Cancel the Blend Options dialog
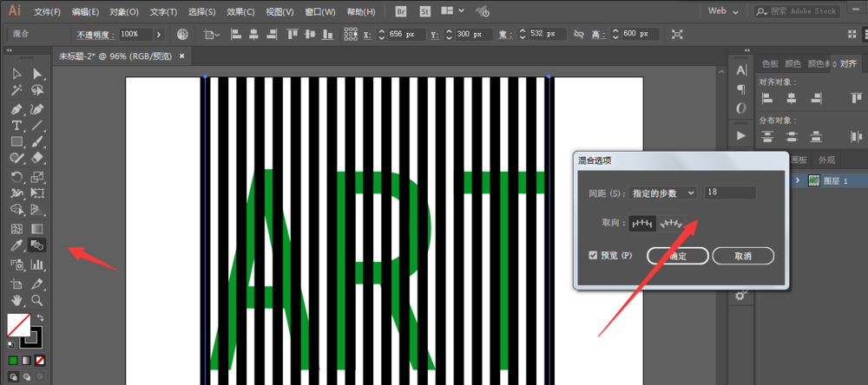Viewport: 868px width, 385px height. [743, 256]
